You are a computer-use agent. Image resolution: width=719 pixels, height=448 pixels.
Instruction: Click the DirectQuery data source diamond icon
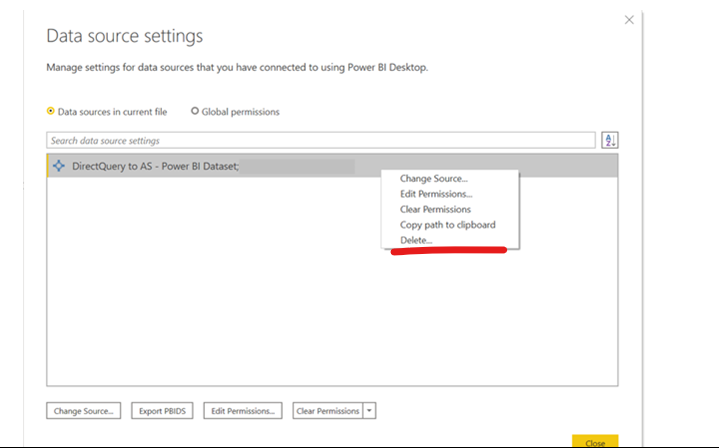pos(59,166)
